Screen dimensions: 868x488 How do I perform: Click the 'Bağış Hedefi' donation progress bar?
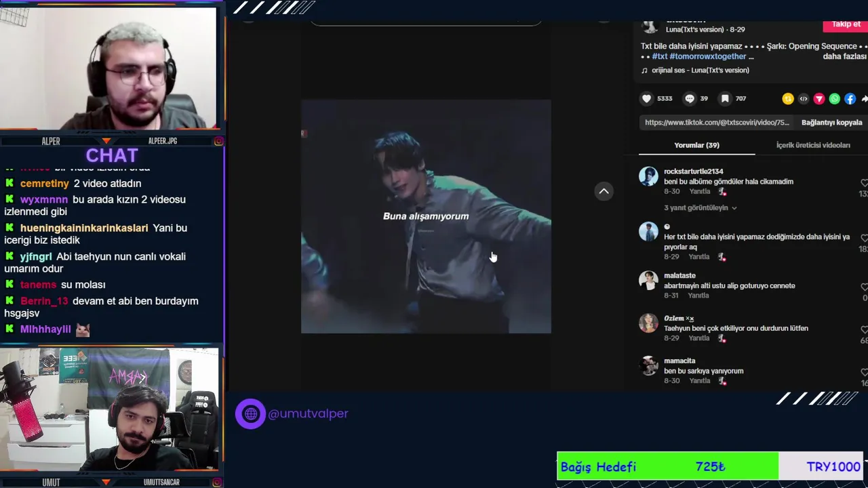click(710, 466)
